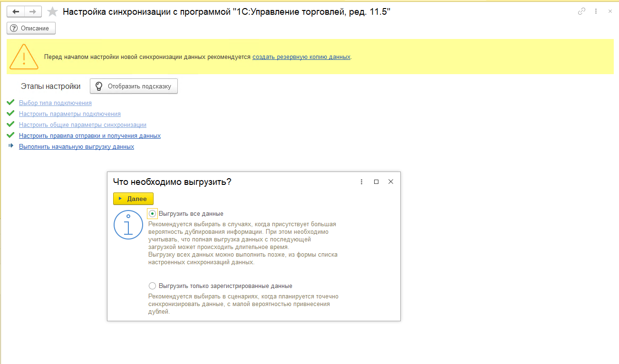Select Выгрузить все данные radio option
The image size is (619, 364).
pos(152,214)
